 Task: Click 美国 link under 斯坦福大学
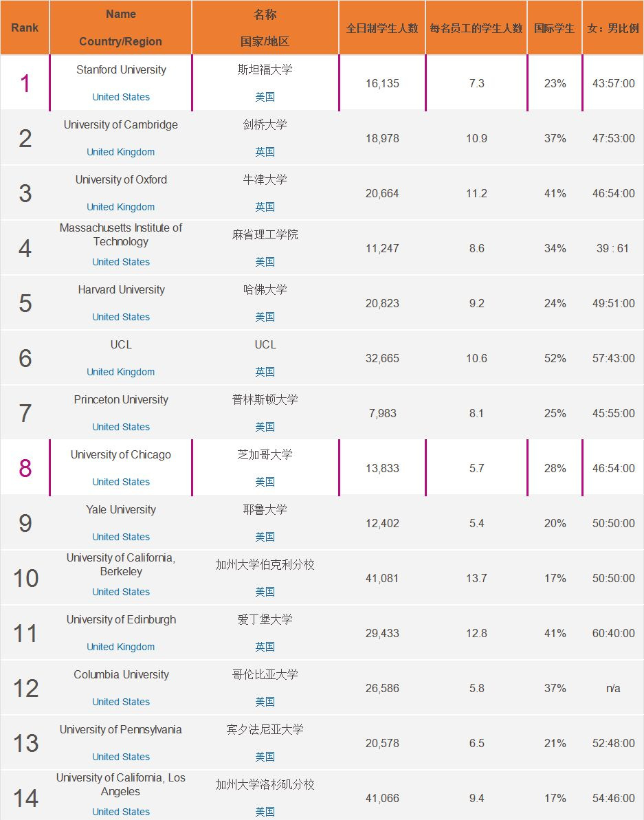click(265, 97)
